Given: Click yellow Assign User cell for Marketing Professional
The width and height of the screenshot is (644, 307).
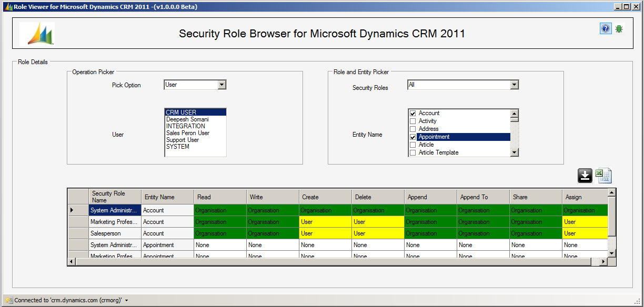Looking at the screenshot, I should point(585,221).
